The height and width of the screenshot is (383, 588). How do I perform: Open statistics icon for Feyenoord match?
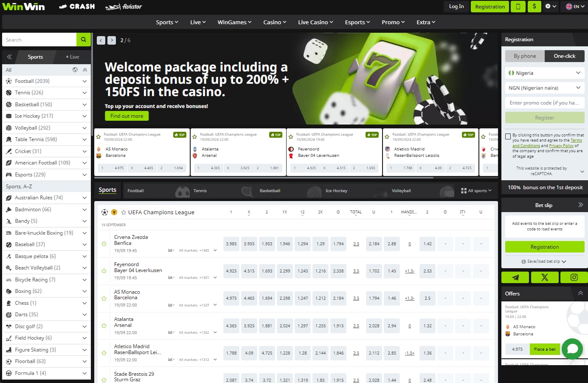pos(171,278)
